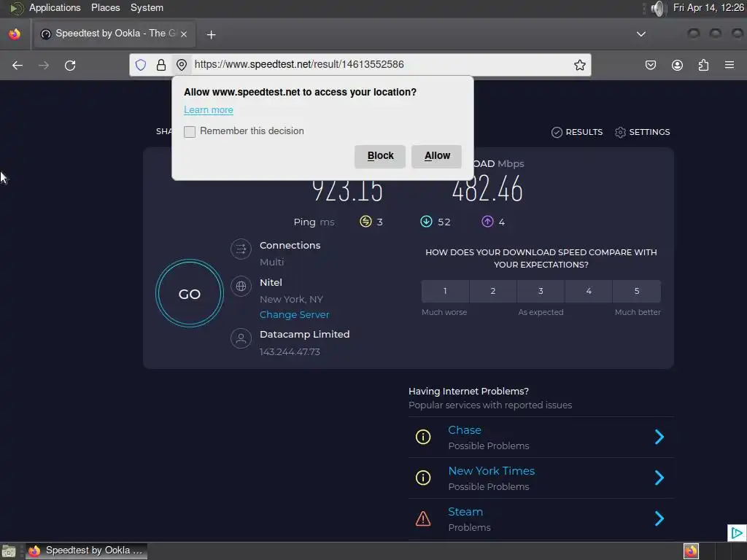Expand the New York Times row chevron
Screen dimensions: 747x560
(659, 478)
